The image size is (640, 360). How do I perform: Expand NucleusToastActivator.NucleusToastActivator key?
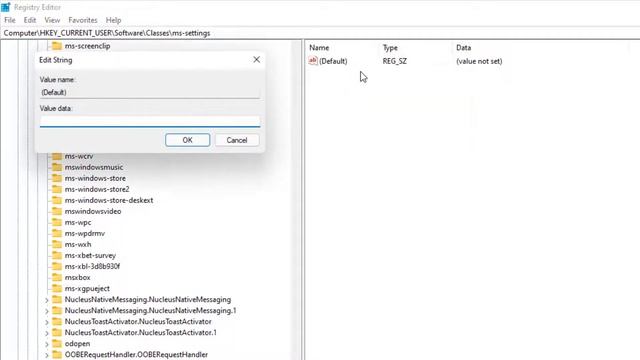pos(47,322)
